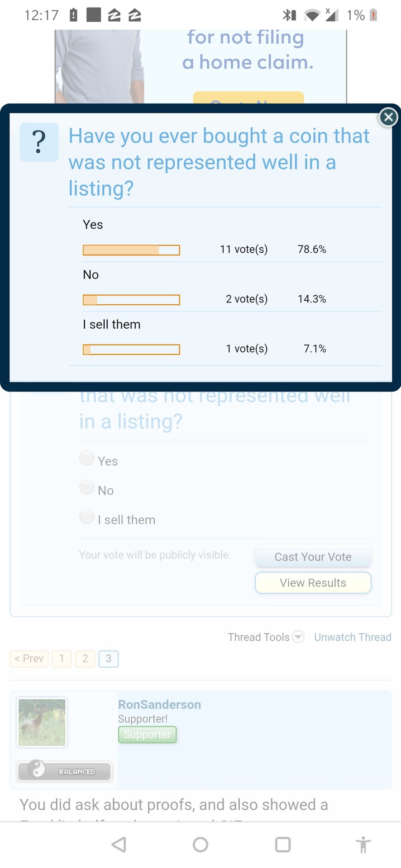Tap the question mark poll icon

coord(39,142)
